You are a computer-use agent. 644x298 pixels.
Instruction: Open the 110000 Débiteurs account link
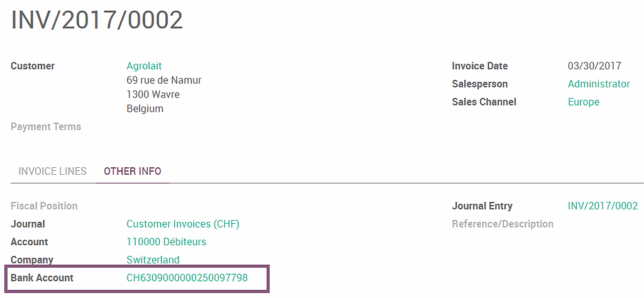(166, 242)
